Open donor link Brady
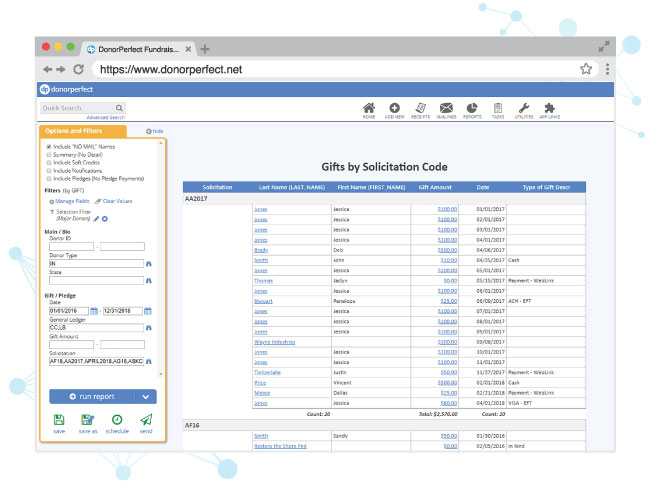The image size is (650, 488). pos(261,250)
